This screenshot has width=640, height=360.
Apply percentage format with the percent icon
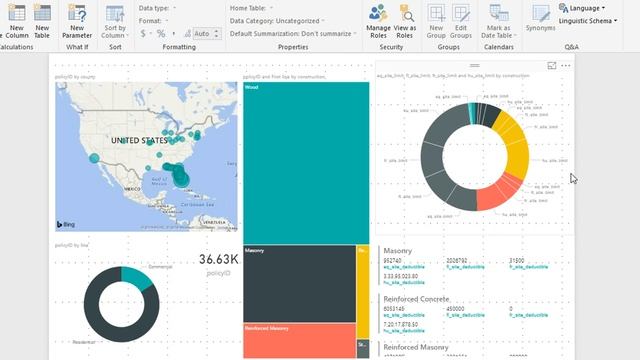[161, 33]
